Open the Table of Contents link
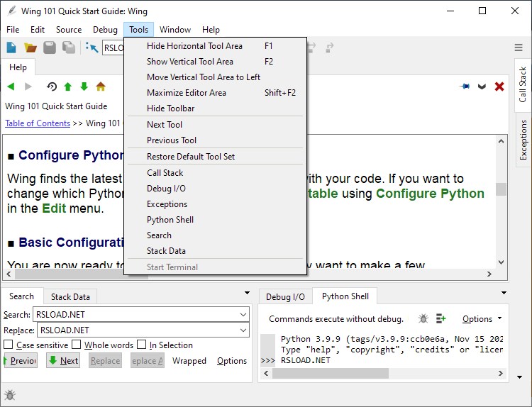532x407 pixels. coord(38,123)
